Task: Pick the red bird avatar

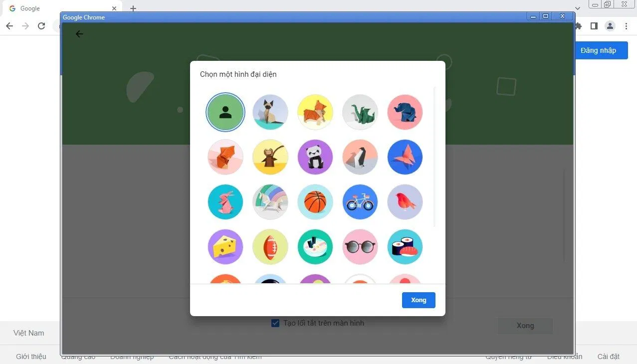Action: [x=405, y=202]
